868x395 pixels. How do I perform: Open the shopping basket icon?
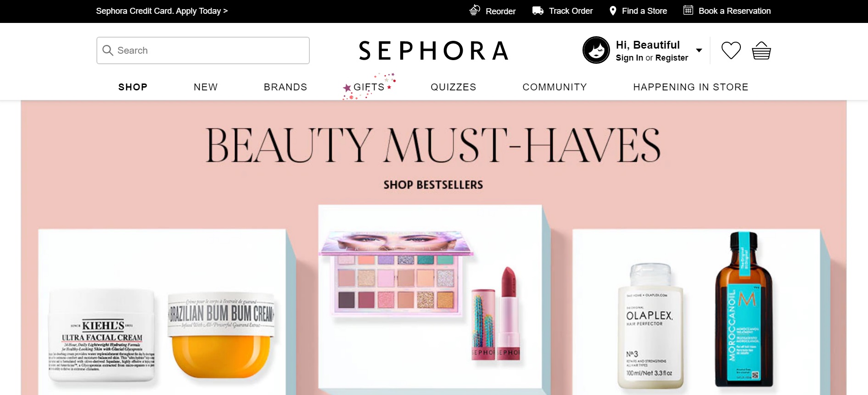[762, 50]
